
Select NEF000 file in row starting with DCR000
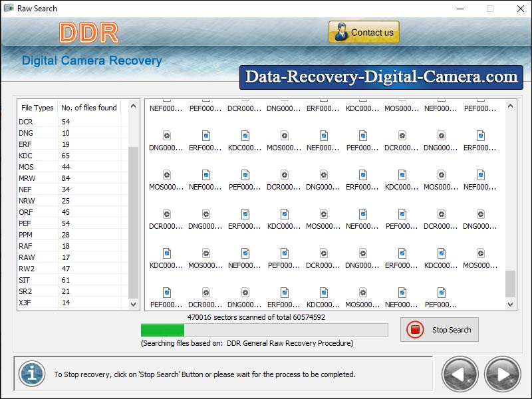(x=362, y=219)
